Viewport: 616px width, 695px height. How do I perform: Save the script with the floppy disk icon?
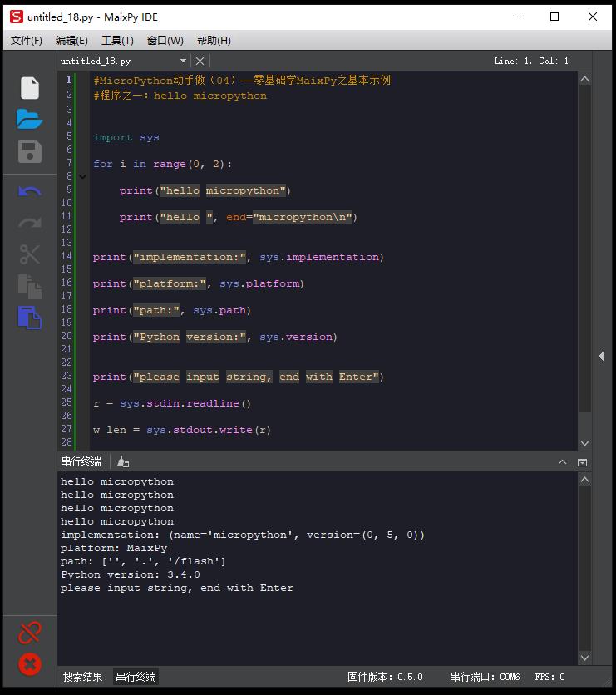(30, 151)
